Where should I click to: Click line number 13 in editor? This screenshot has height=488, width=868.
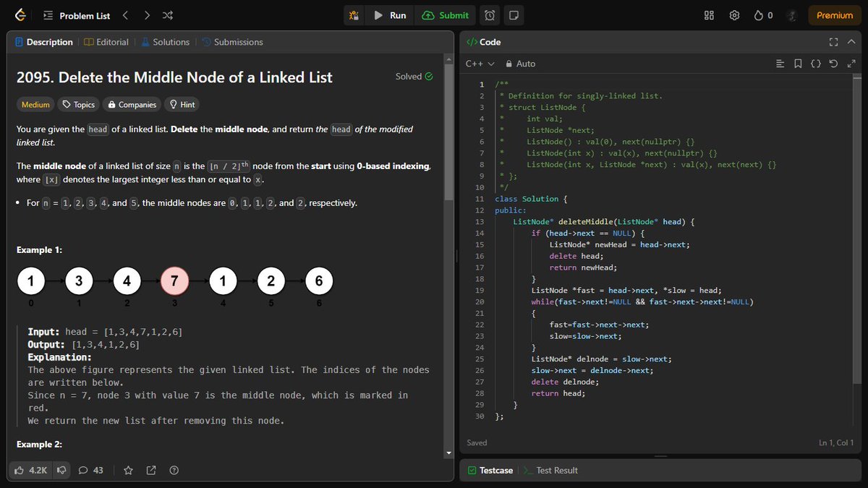click(x=480, y=222)
